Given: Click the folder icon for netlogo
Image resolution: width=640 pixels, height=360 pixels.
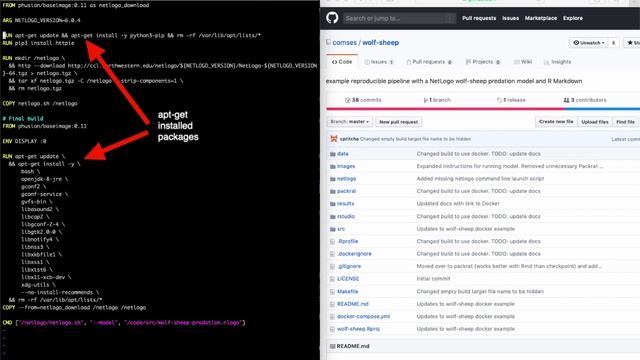Looking at the screenshot, I should pyautogui.click(x=333, y=179).
